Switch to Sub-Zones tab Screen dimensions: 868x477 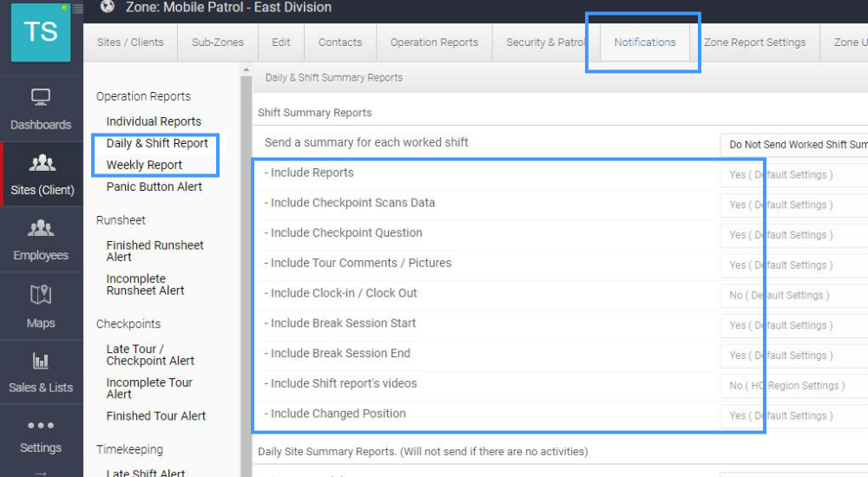click(x=218, y=42)
